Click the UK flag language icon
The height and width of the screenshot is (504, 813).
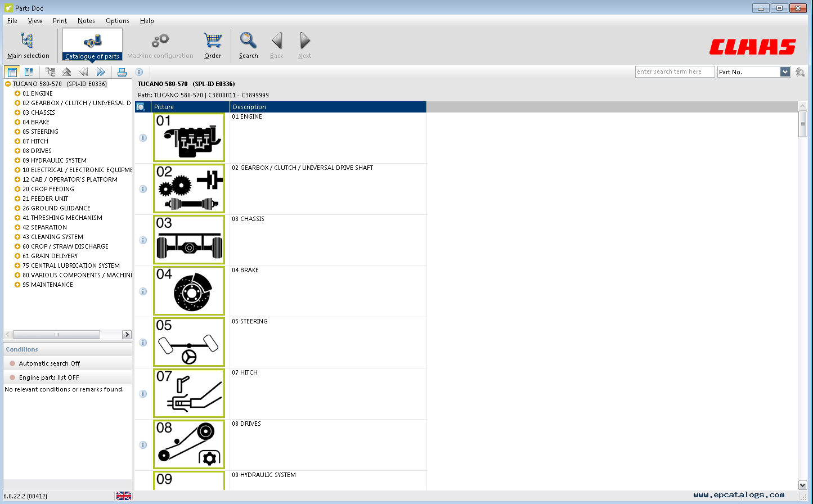(x=123, y=496)
